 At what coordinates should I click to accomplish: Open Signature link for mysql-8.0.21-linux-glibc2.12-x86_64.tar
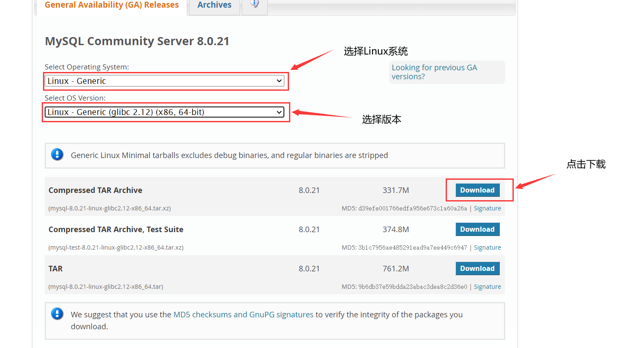click(x=487, y=287)
